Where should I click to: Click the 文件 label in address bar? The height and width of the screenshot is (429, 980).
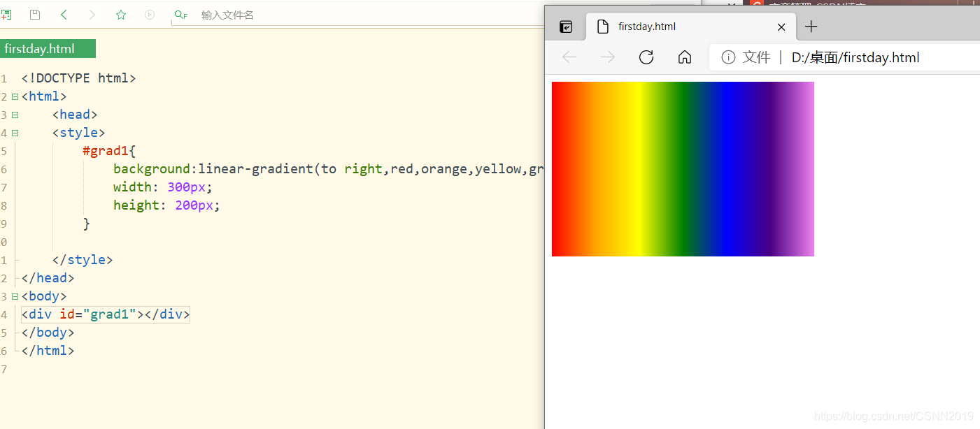click(x=756, y=57)
